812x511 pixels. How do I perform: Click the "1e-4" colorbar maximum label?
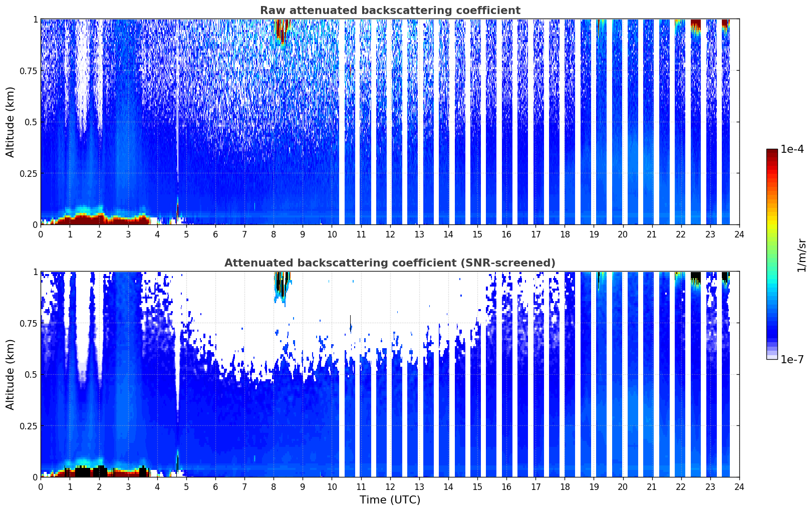(792, 149)
